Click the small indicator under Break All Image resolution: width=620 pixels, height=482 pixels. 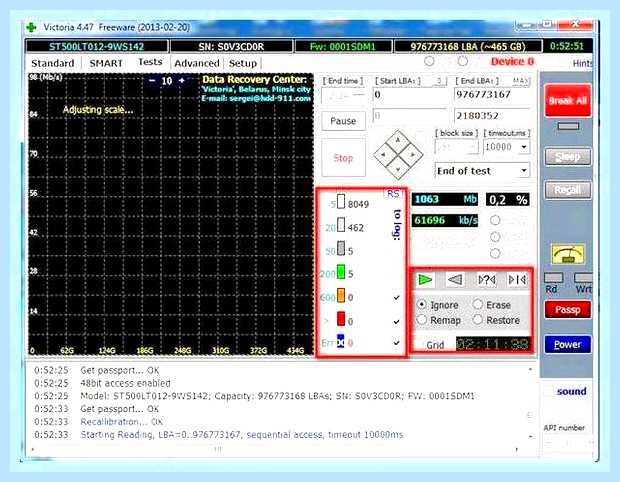pos(568,126)
